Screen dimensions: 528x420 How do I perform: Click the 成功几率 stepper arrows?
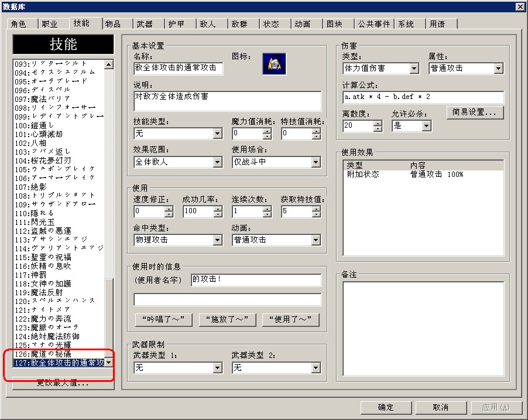[x=218, y=211]
